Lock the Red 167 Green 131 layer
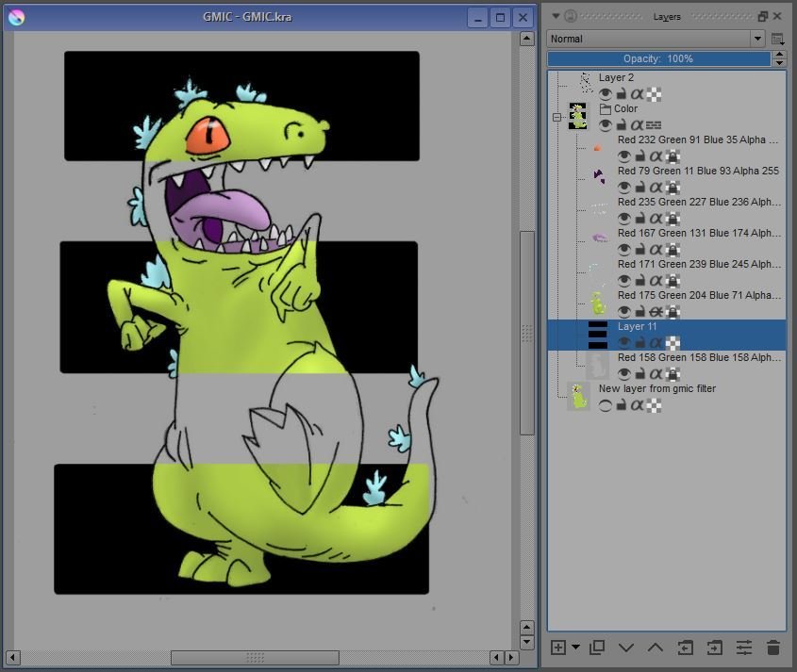797x672 pixels. pyautogui.click(x=640, y=250)
